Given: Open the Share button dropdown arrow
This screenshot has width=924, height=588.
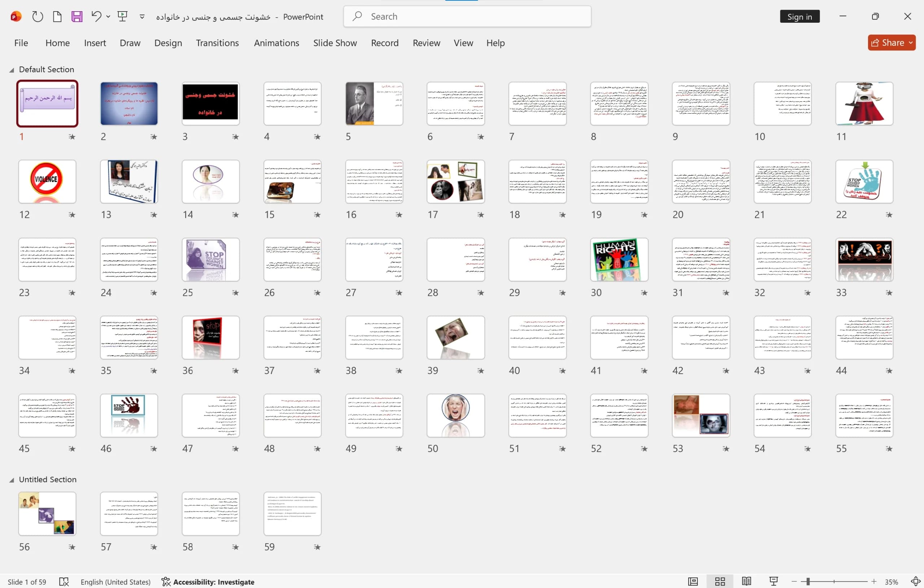Looking at the screenshot, I should click(911, 43).
